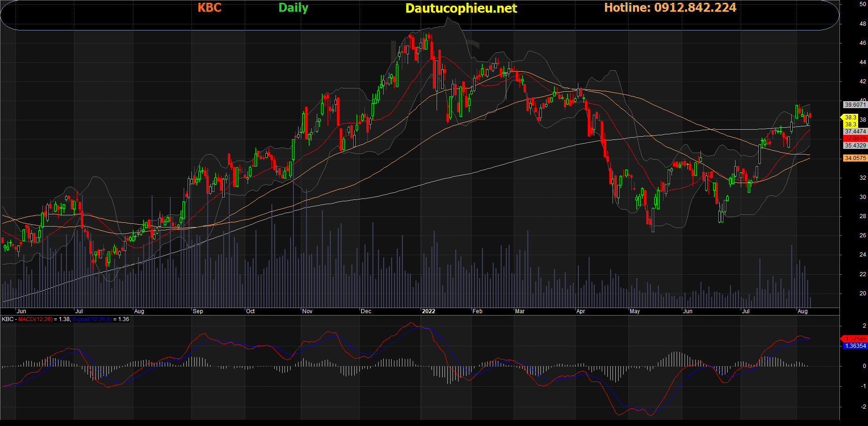Select the May marker on time axis
This screenshot has height=426, width=868.
(635, 311)
